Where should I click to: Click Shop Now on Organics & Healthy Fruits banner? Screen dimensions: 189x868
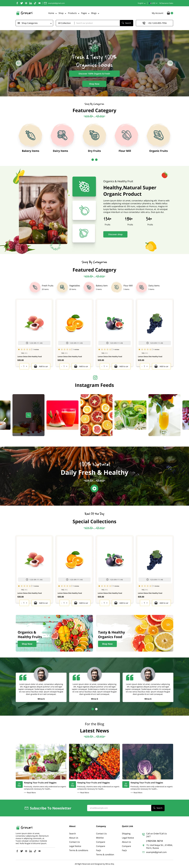[27, 644]
